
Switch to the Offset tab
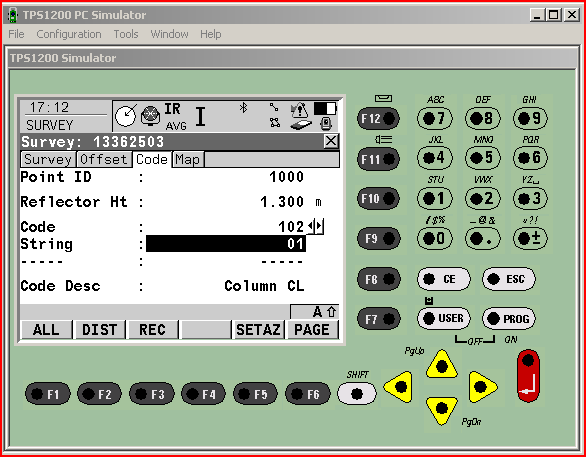pos(104,160)
